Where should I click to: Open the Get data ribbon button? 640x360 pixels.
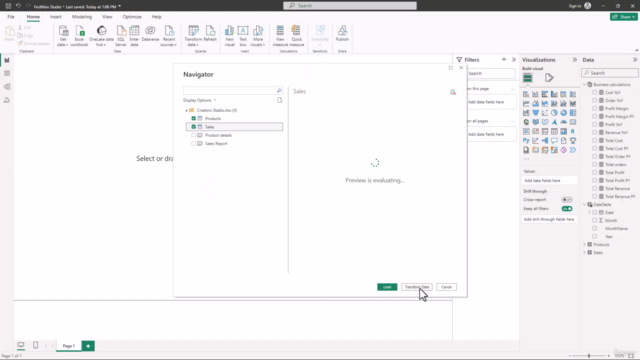pos(63,36)
